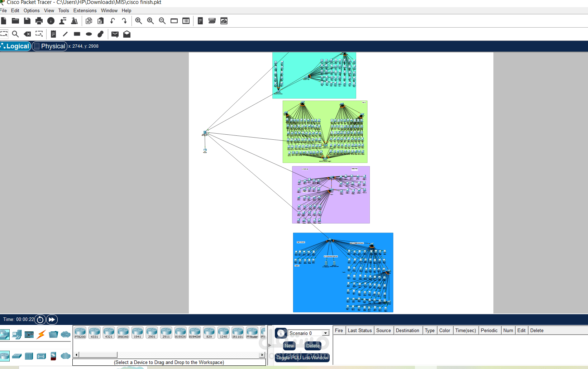
Task: Select the Draw Rectangle tool
Action: click(77, 34)
